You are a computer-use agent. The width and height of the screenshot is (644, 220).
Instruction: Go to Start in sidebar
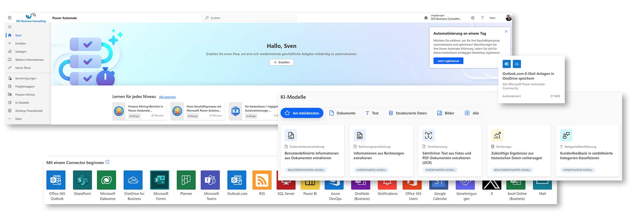point(28,35)
